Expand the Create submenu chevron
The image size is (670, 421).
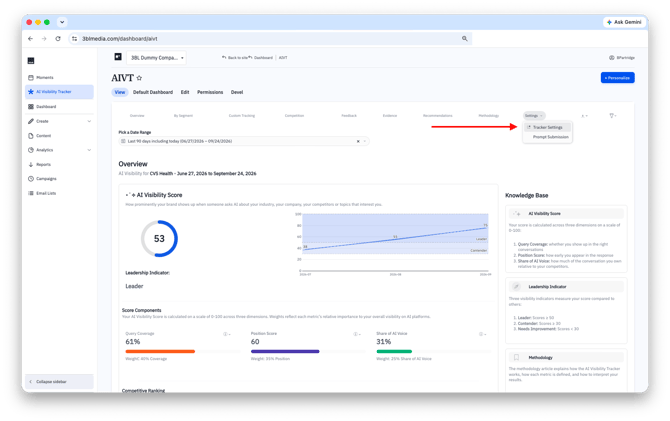click(x=89, y=121)
